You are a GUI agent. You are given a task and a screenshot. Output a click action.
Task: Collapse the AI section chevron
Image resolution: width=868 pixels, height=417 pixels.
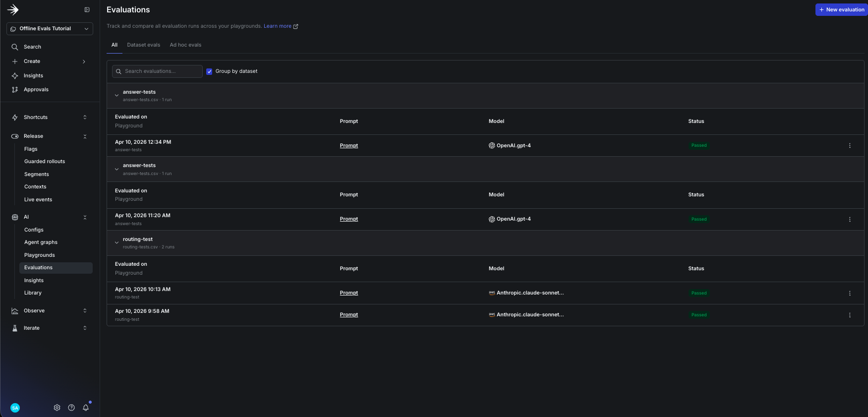[85, 217]
